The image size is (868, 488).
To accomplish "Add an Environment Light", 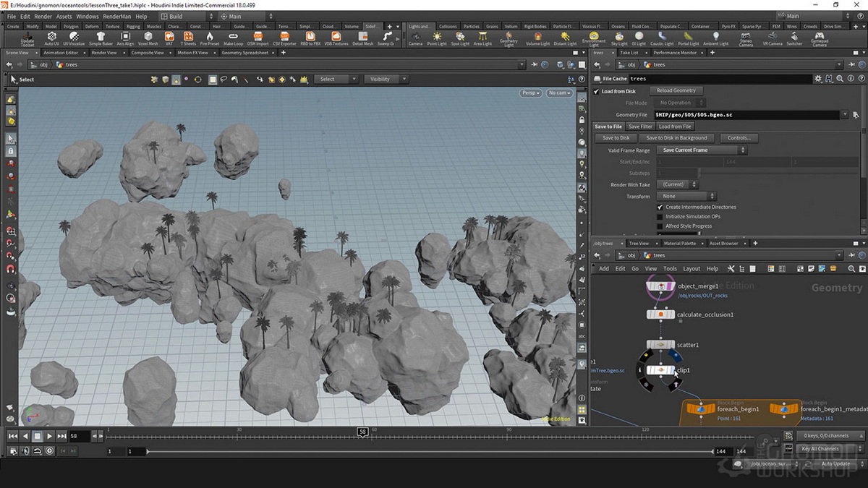I will pyautogui.click(x=594, y=38).
